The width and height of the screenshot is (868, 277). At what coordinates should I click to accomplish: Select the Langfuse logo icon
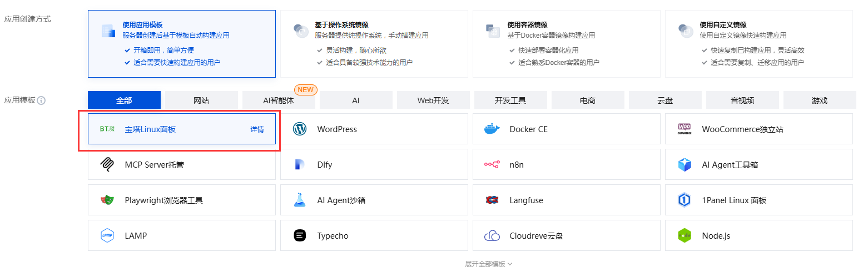coord(492,200)
